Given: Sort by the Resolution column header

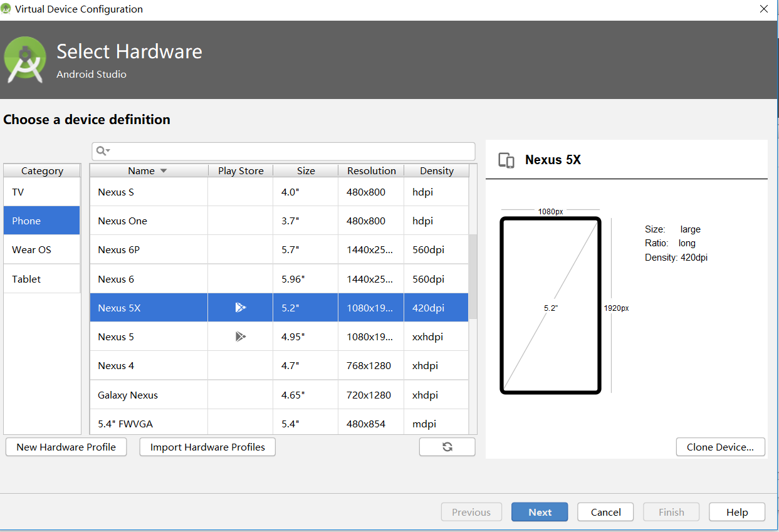Looking at the screenshot, I should coord(372,170).
